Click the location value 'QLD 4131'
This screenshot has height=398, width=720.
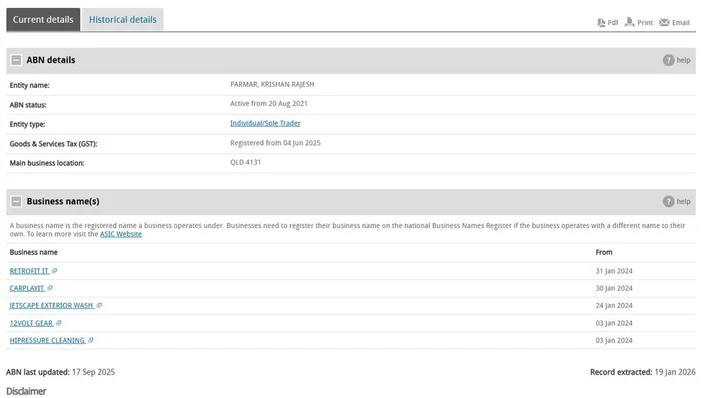pyautogui.click(x=245, y=162)
